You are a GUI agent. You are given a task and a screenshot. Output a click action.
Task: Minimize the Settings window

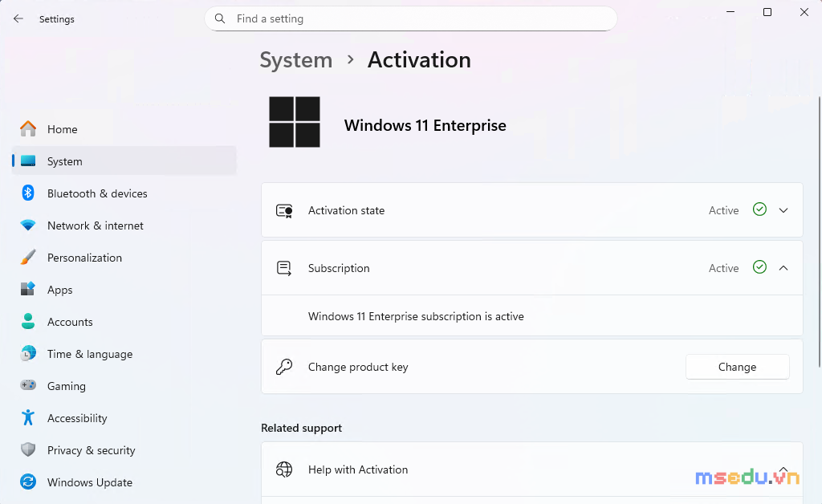click(730, 11)
